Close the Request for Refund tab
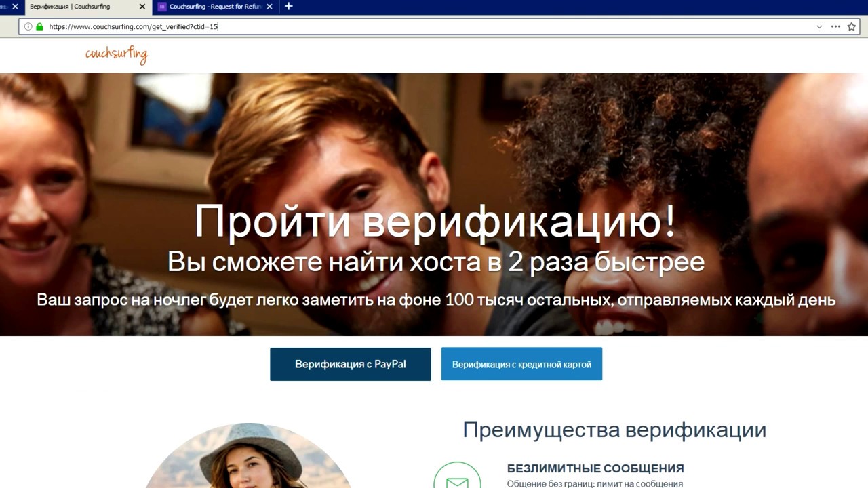Viewport: 868px width, 488px height. click(270, 7)
